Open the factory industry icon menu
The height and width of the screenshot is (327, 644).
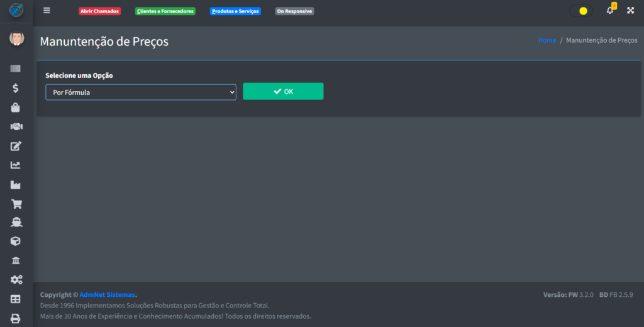[x=16, y=185]
